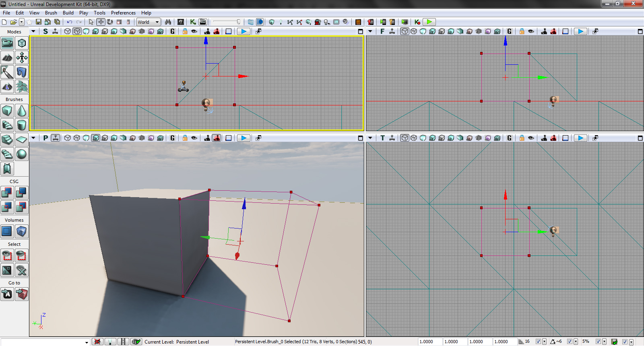Image resolution: width=644 pixels, height=346 pixels.
Task: Open the Brush menu
Action: 51,13
